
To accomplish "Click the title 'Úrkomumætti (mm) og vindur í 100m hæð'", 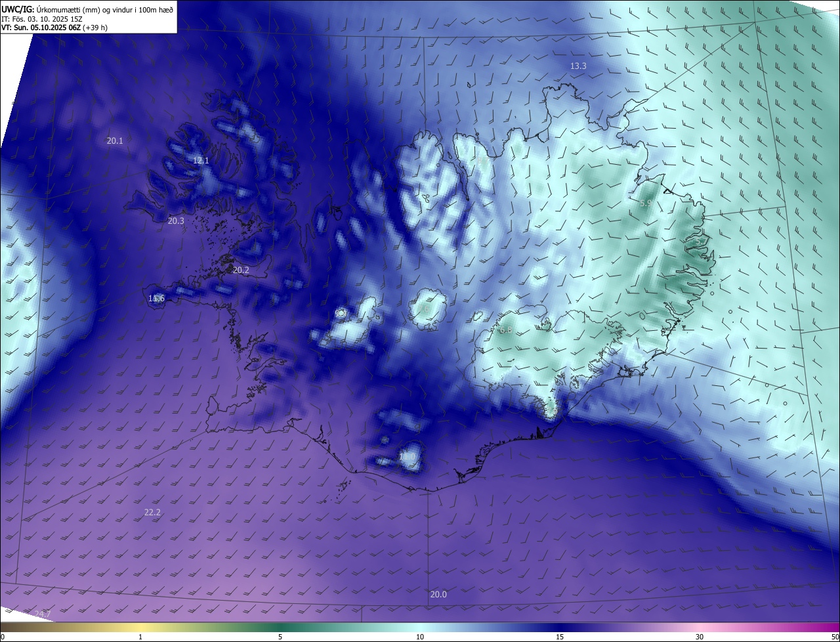I will pos(104,9).
